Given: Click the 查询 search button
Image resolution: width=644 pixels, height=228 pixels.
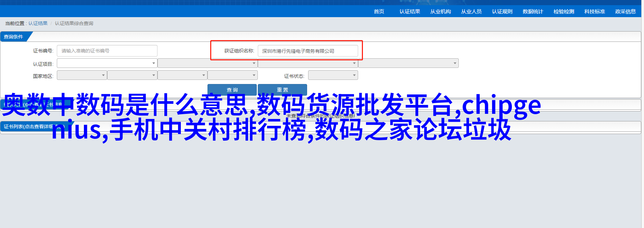Looking at the screenshot, I should [232, 89].
